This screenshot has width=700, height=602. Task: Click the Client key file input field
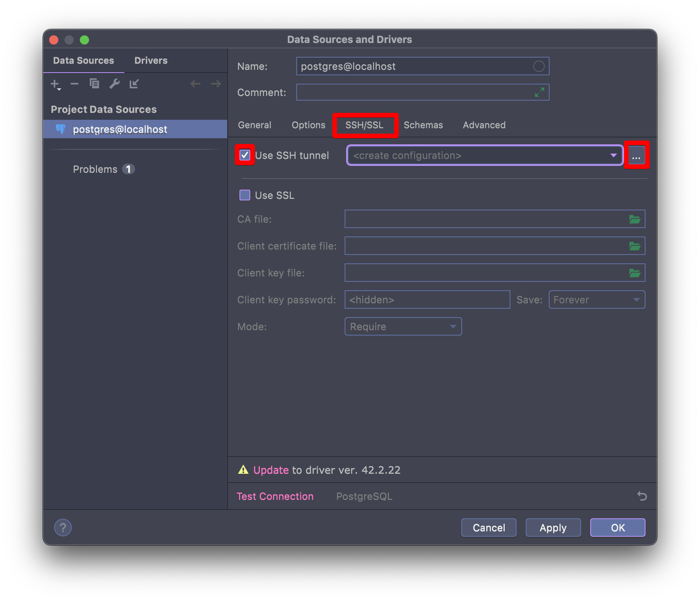tap(495, 273)
